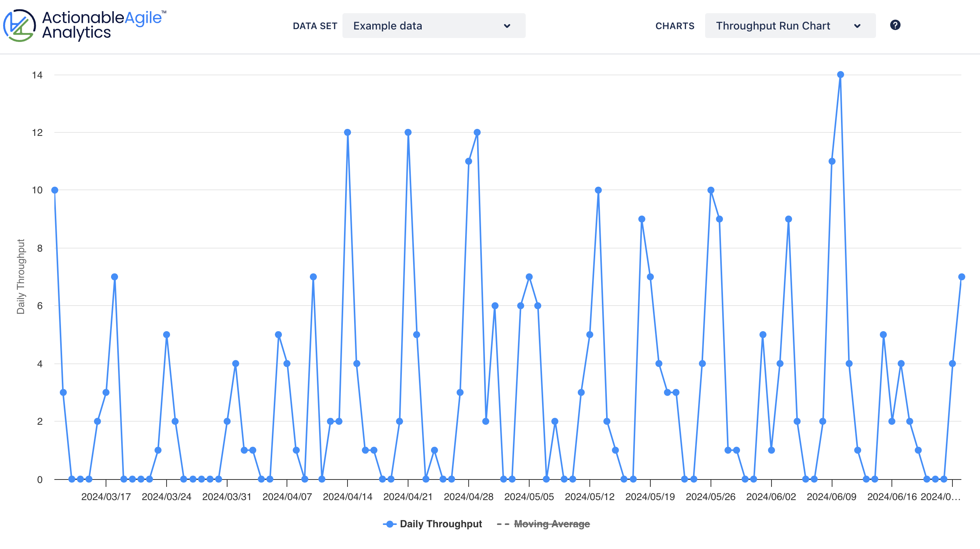Hide the Daily Throughput line via its legend
Image resolution: width=980 pixels, height=549 pixels.
pyautogui.click(x=441, y=524)
